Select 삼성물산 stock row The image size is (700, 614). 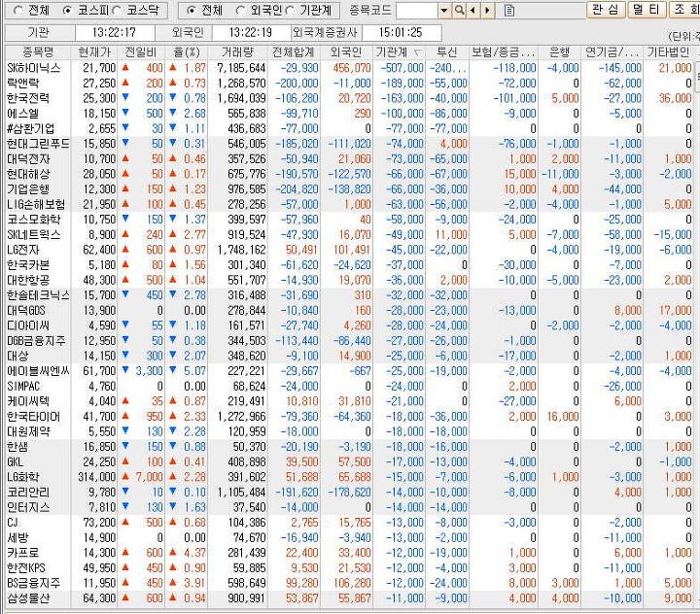349,598
